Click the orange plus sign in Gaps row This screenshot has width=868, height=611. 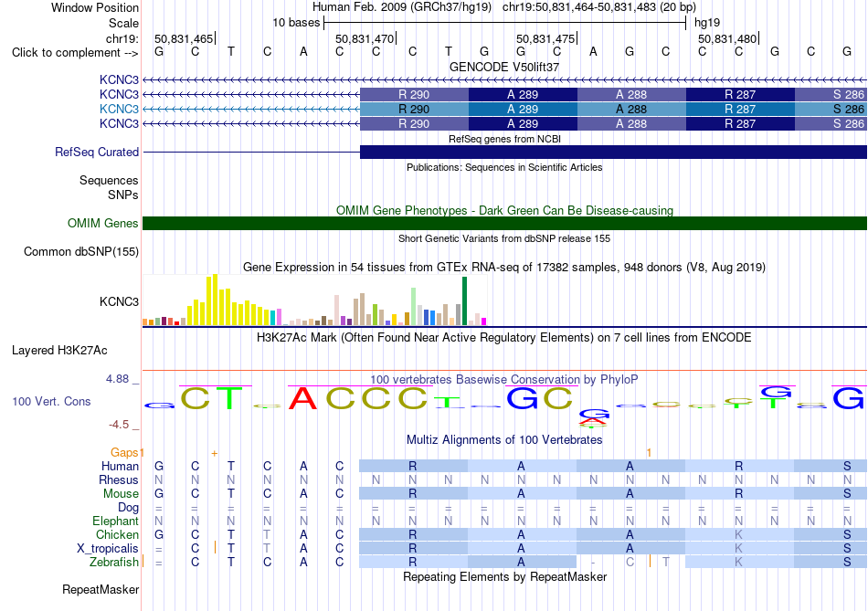(x=214, y=453)
